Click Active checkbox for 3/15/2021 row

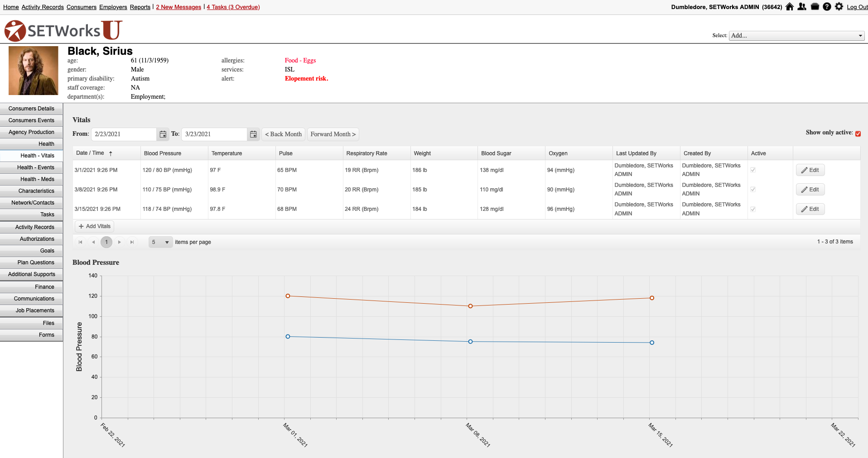(x=753, y=209)
